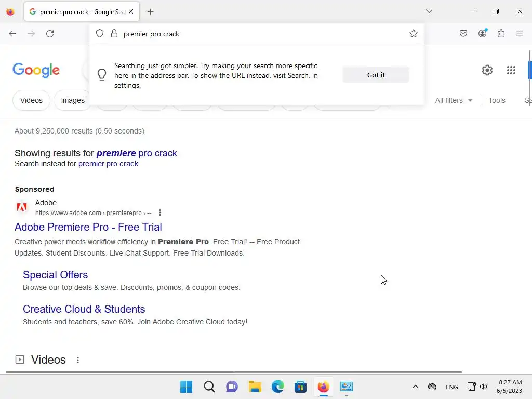Open the Windows Start button
The image size is (532, 399).
click(x=187, y=387)
